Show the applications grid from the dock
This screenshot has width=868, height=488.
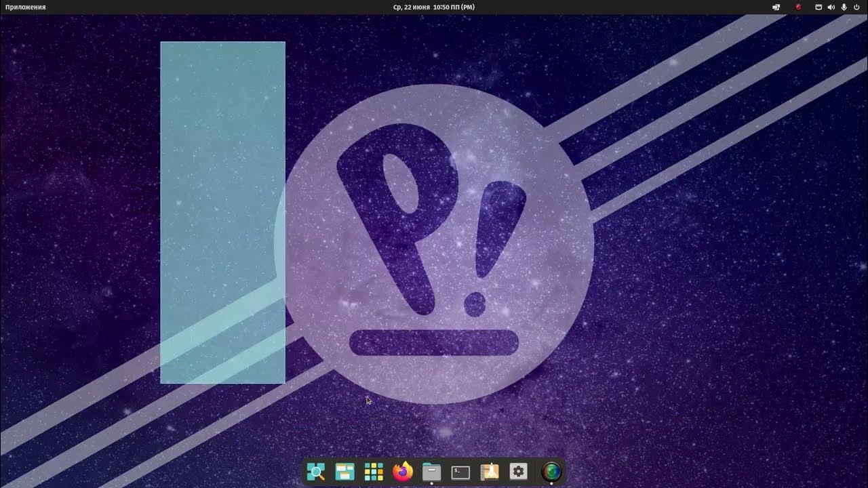pyautogui.click(x=374, y=472)
